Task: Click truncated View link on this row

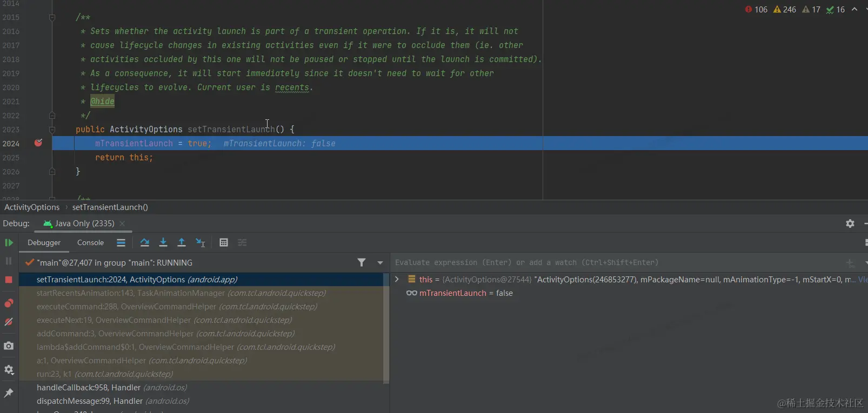Action: pyautogui.click(x=863, y=279)
